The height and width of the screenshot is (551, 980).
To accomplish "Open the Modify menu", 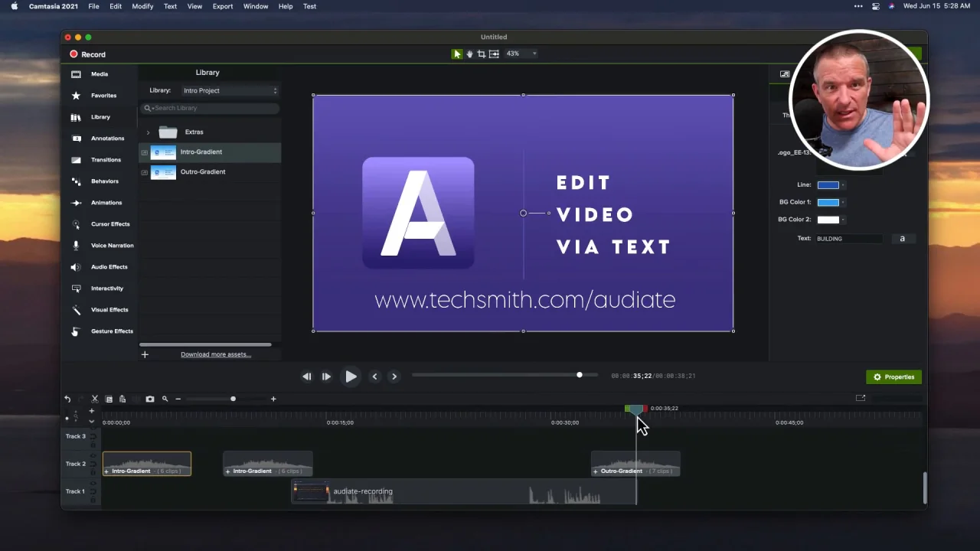I will (x=142, y=6).
